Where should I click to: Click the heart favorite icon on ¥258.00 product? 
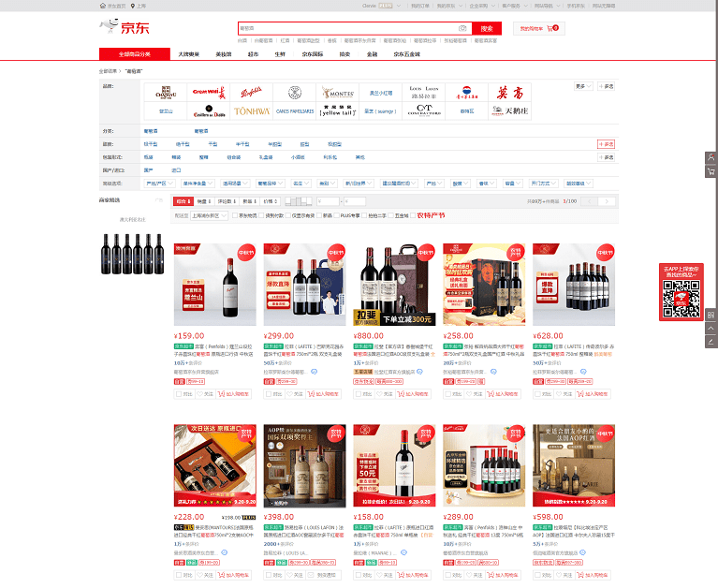(469, 394)
